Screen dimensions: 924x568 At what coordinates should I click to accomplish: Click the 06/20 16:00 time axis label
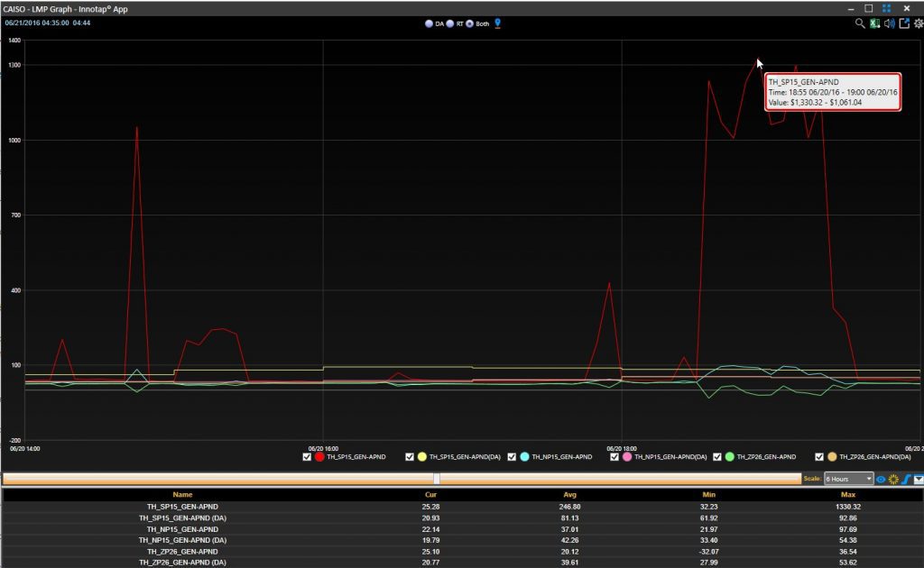click(x=323, y=448)
